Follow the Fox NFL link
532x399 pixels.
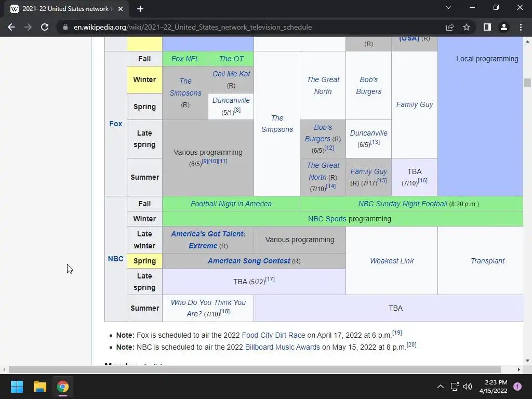point(185,59)
